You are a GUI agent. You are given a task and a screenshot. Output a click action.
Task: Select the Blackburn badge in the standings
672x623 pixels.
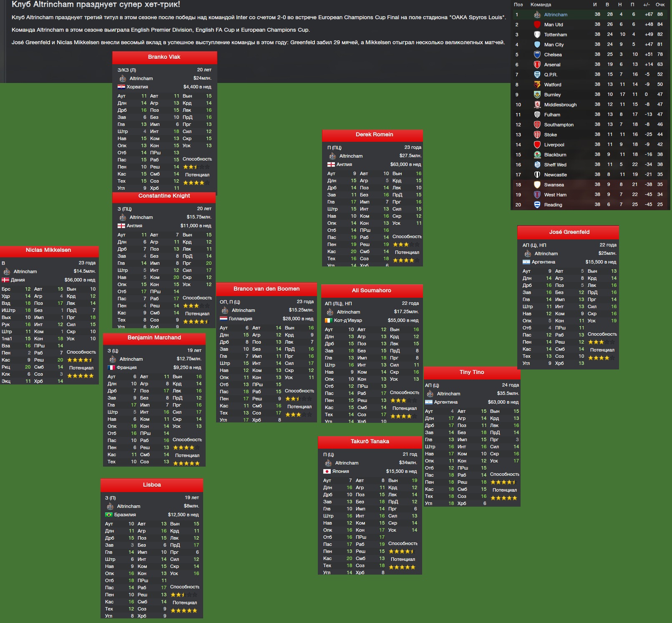tap(537, 155)
